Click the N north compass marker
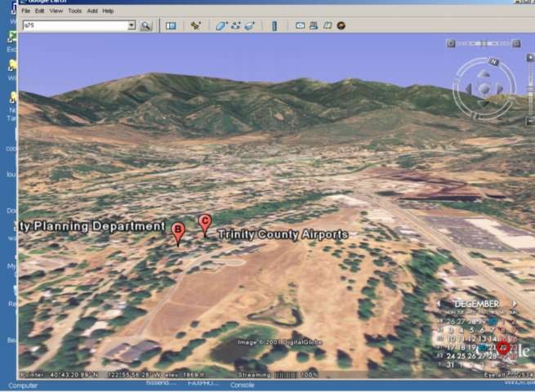The height and width of the screenshot is (392, 535). (493, 62)
